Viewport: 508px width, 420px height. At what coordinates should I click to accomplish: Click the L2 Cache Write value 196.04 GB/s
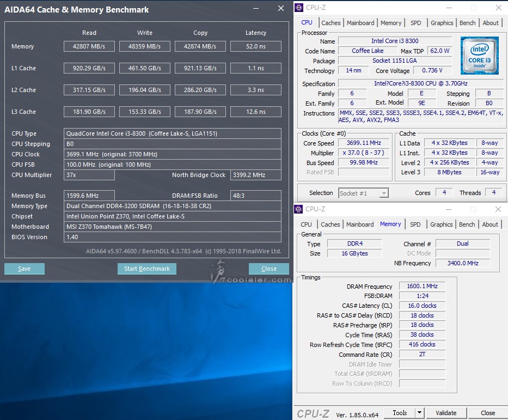(144, 90)
